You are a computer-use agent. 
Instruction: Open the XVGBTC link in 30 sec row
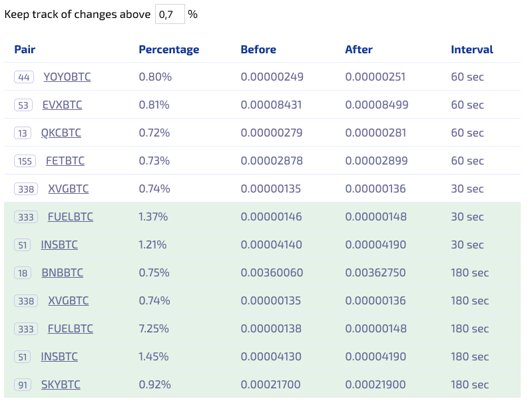click(x=68, y=189)
